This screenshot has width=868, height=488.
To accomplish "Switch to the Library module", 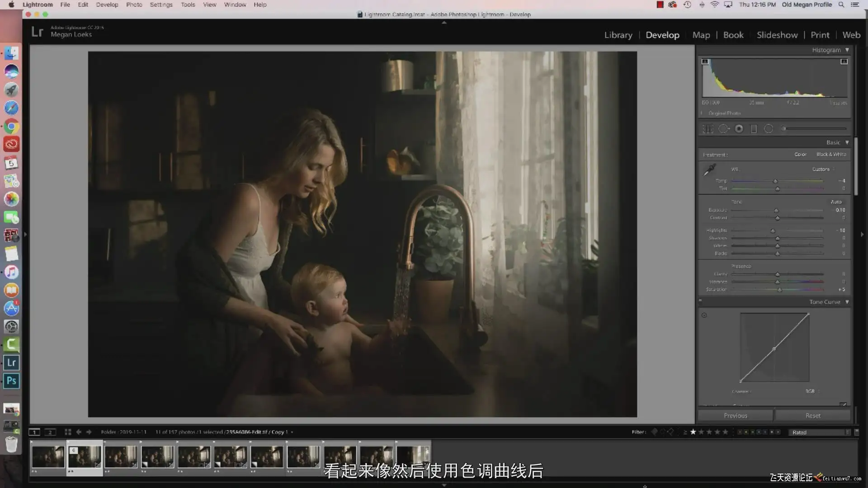I will pos(618,35).
